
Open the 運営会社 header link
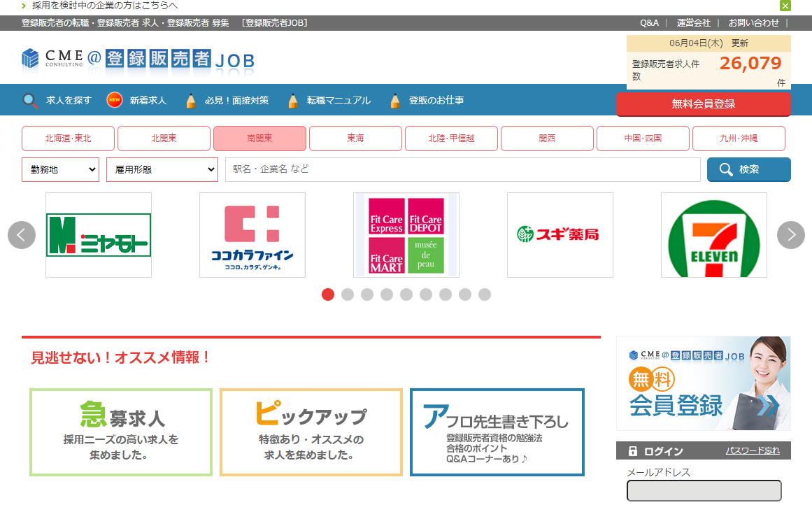[693, 23]
